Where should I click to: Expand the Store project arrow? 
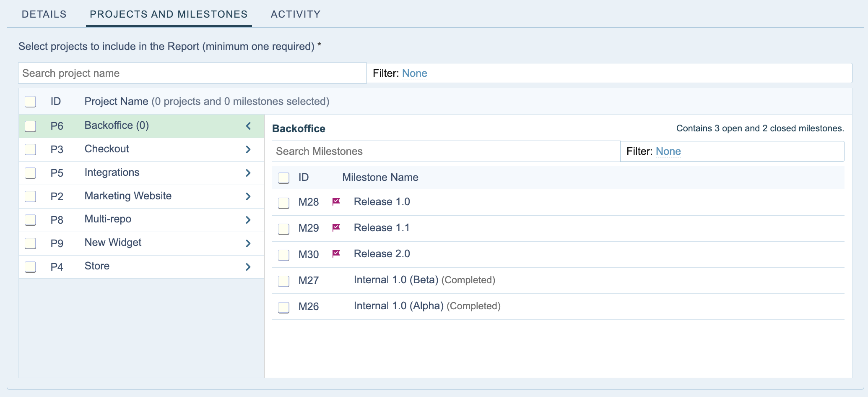click(x=248, y=267)
